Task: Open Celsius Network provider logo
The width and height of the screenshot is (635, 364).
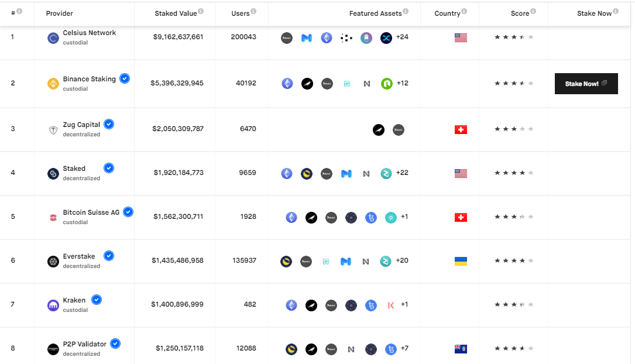Action: (53, 38)
